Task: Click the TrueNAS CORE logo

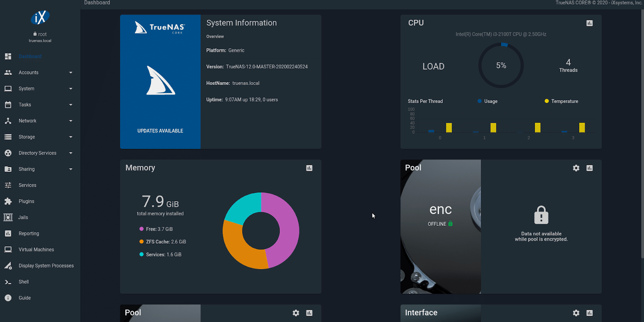Action: (160, 27)
